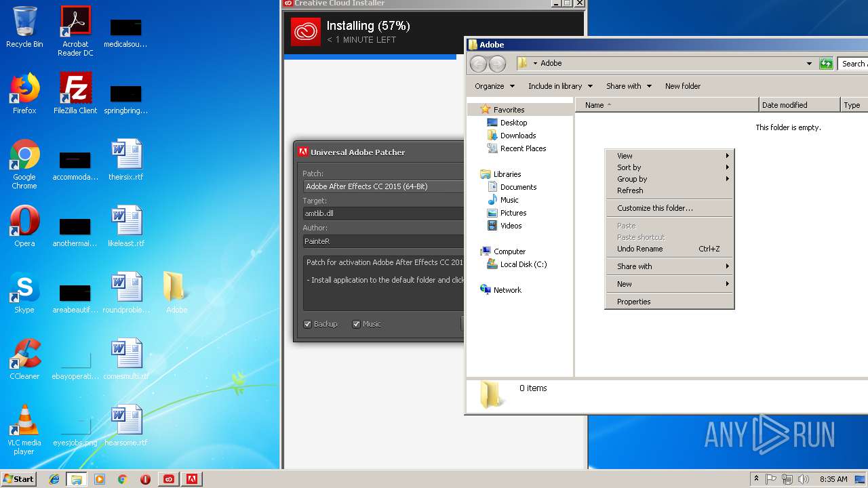
Task: Open the Recycle Bin desktop icon
Action: (24, 27)
